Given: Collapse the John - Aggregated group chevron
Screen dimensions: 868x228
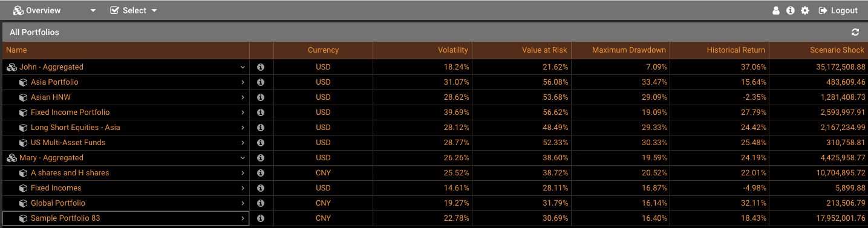Looking at the screenshot, I should [x=243, y=67].
